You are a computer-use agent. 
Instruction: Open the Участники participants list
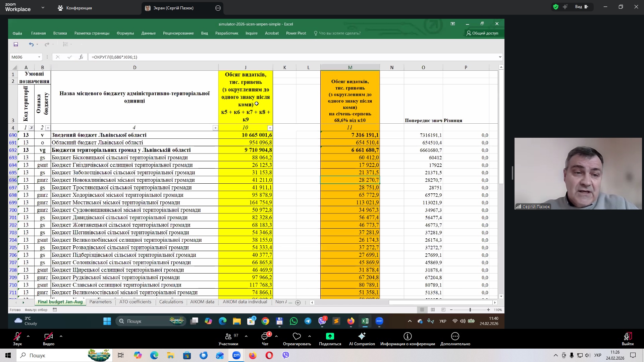228,337
